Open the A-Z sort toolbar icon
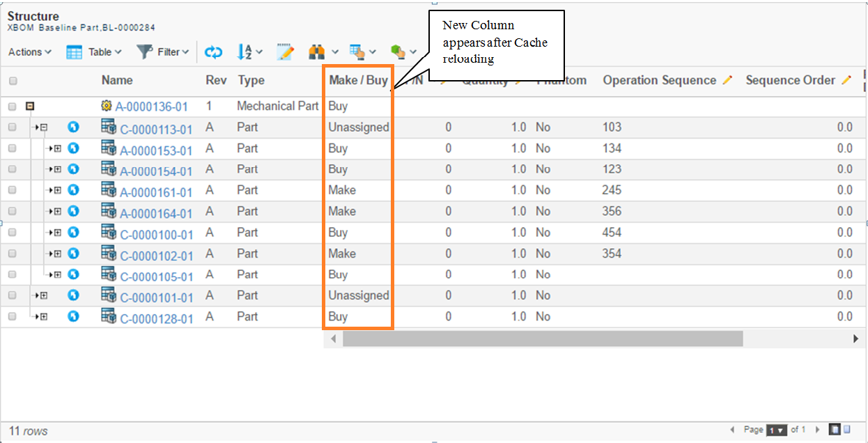868x443 pixels. pyautogui.click(x=246, y=52)
